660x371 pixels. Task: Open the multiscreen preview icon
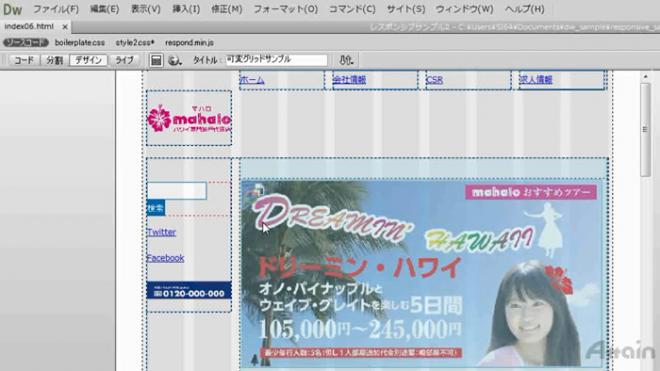[156, 60]
